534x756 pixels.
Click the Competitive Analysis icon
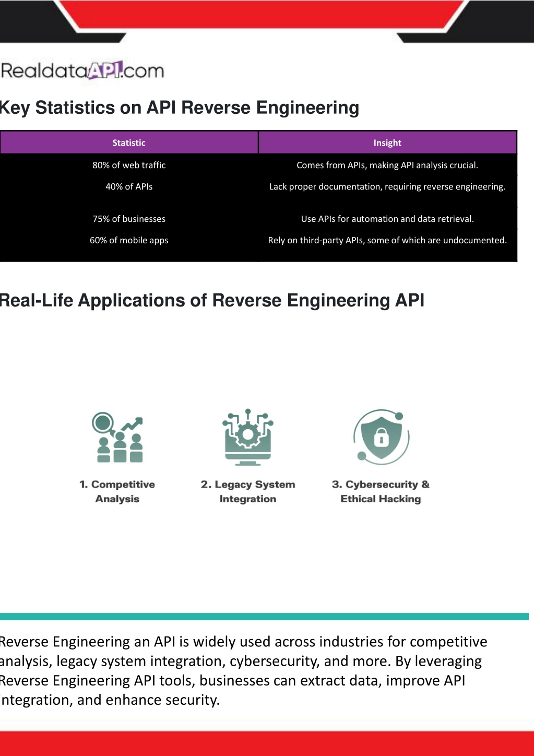tap(117, 437)
